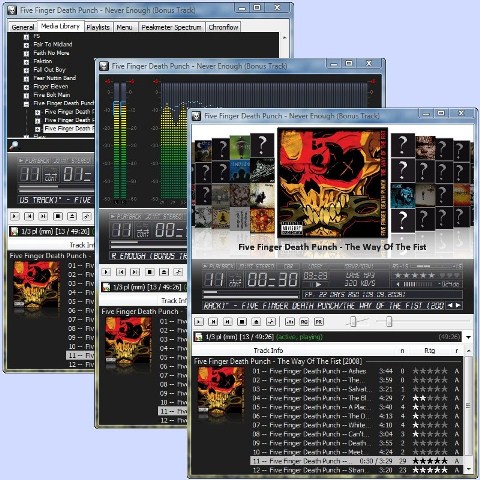The width and height of the screenshot is (480, 480).
Task: Click the random playback order toolbar icon
Action: click(271, 322)
